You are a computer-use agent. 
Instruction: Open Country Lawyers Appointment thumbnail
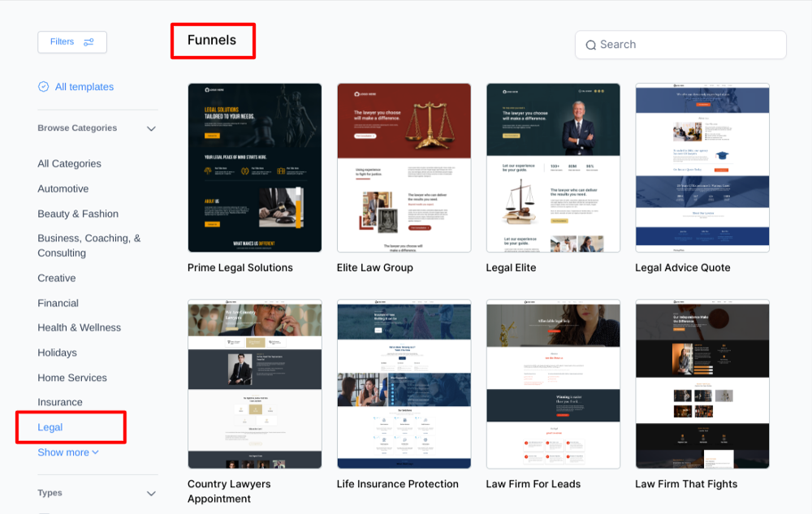[x=255, y=384]
